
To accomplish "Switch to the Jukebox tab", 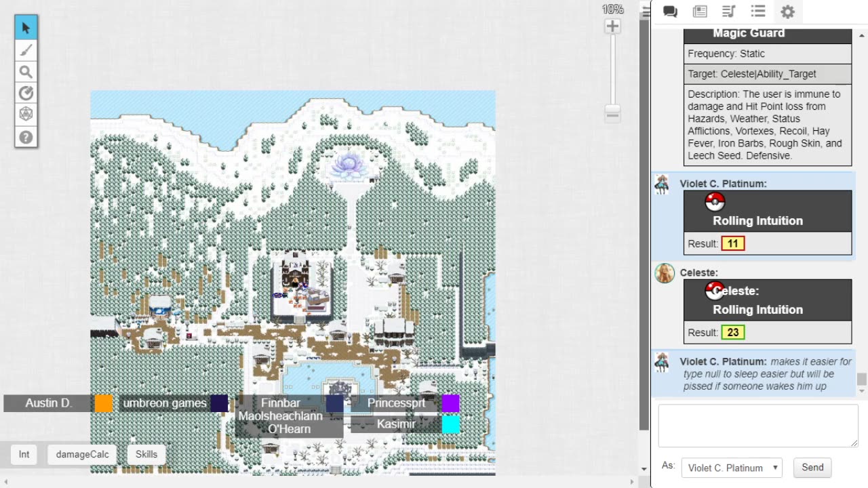I will [x=729, y=12].
